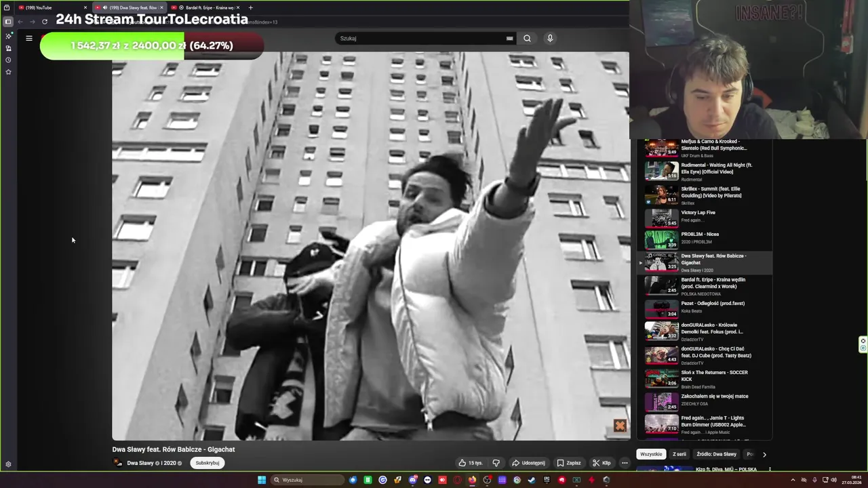Open a new browser tab
868x488 pixels.
pos(250,7)
